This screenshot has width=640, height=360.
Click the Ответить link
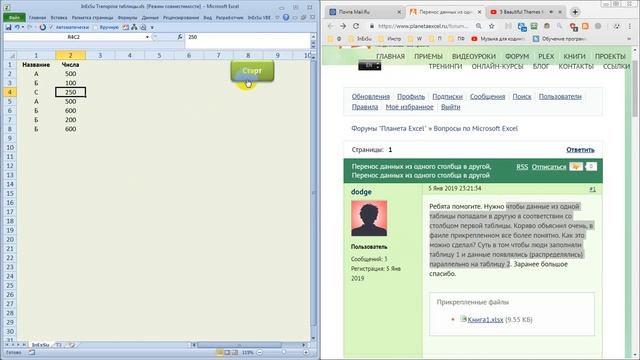click(x=580, y=150)
